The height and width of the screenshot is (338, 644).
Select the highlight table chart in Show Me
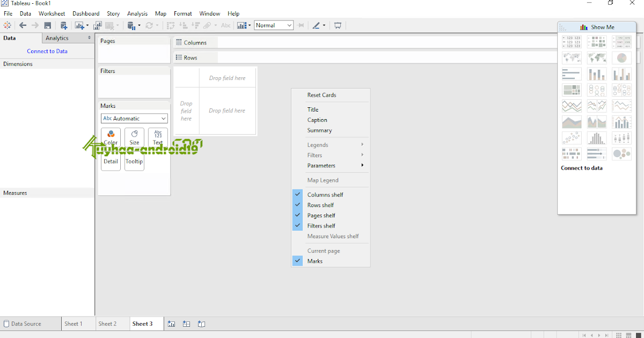(x=622, y=42)
